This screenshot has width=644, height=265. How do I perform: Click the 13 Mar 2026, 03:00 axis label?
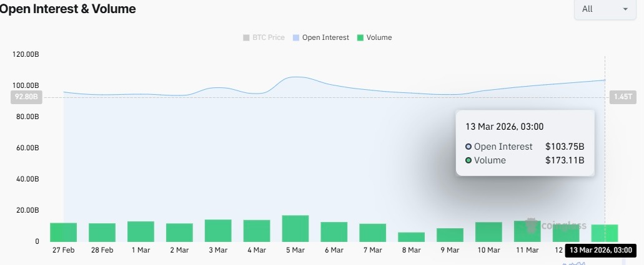(601, 250)
